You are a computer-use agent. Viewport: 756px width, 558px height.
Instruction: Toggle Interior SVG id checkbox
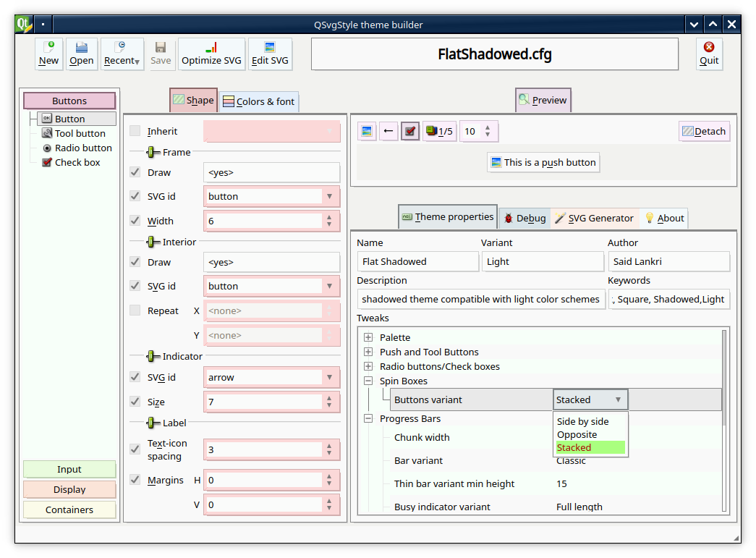pos(135,285)
